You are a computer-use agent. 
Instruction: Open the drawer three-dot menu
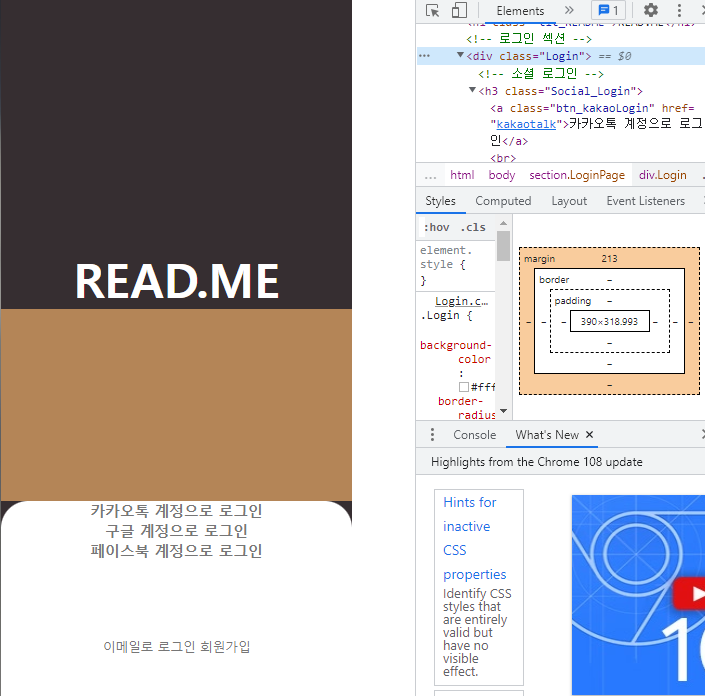pos(432,435)
